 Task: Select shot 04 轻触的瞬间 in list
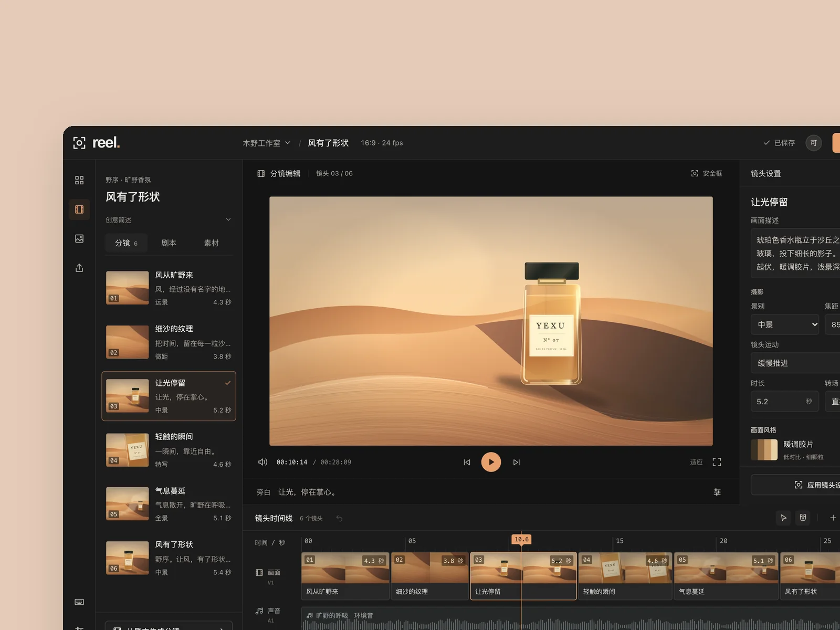(x=169, y=450)
